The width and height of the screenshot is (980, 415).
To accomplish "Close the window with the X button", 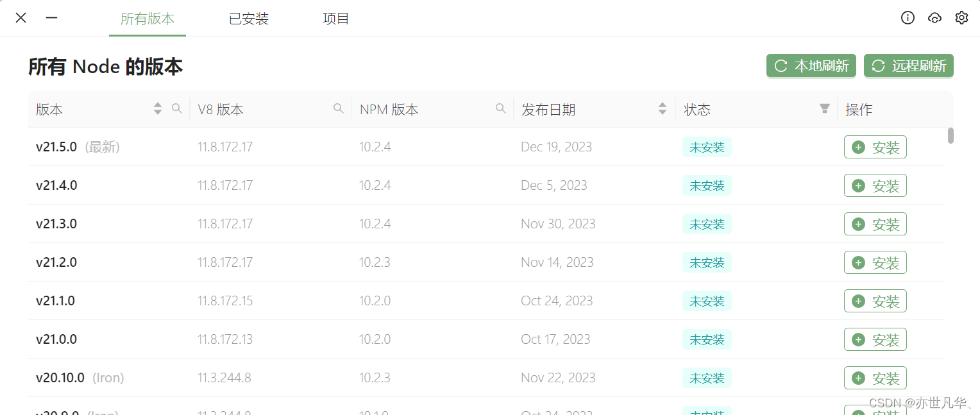I will [x=21, y=18].
